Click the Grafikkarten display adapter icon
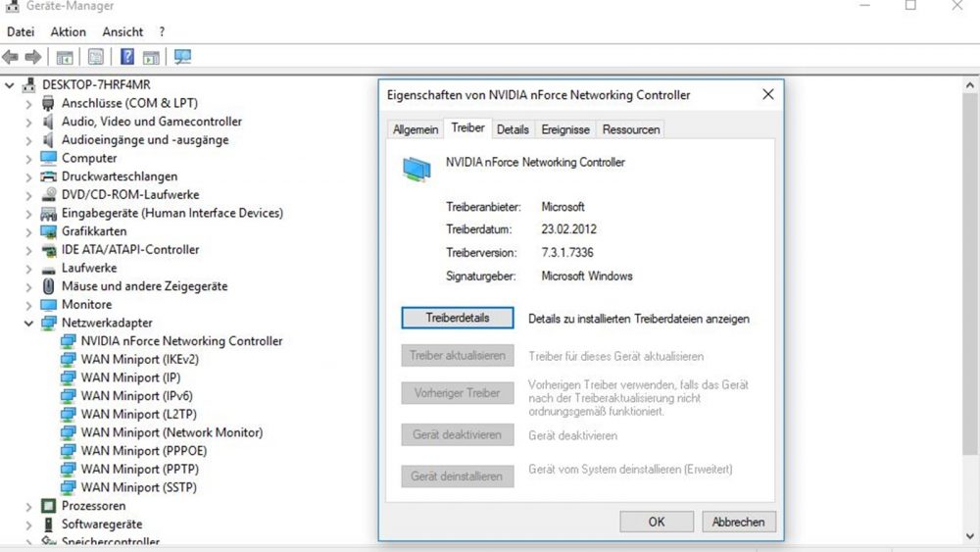The image size is (980, 552). 48,231
